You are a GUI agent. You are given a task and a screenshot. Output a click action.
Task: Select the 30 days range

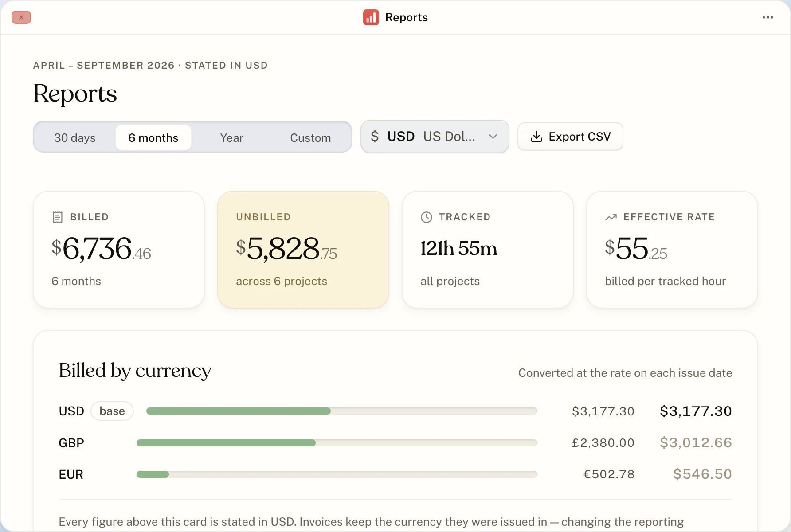pos(74,138)
